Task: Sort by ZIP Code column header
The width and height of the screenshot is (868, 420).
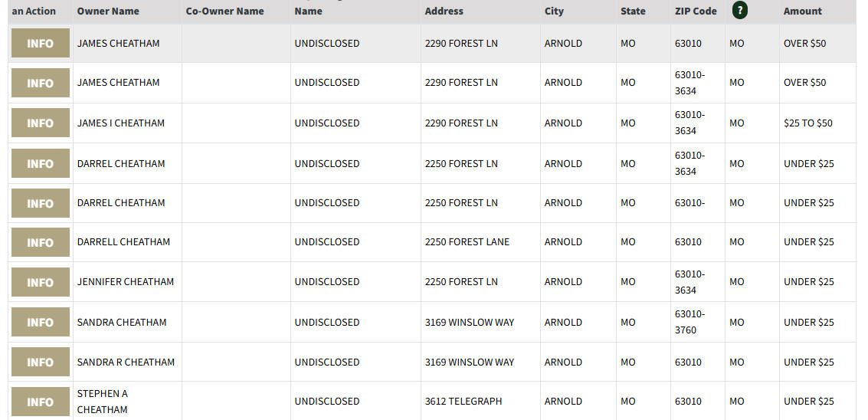Action: tap(696, 11)
